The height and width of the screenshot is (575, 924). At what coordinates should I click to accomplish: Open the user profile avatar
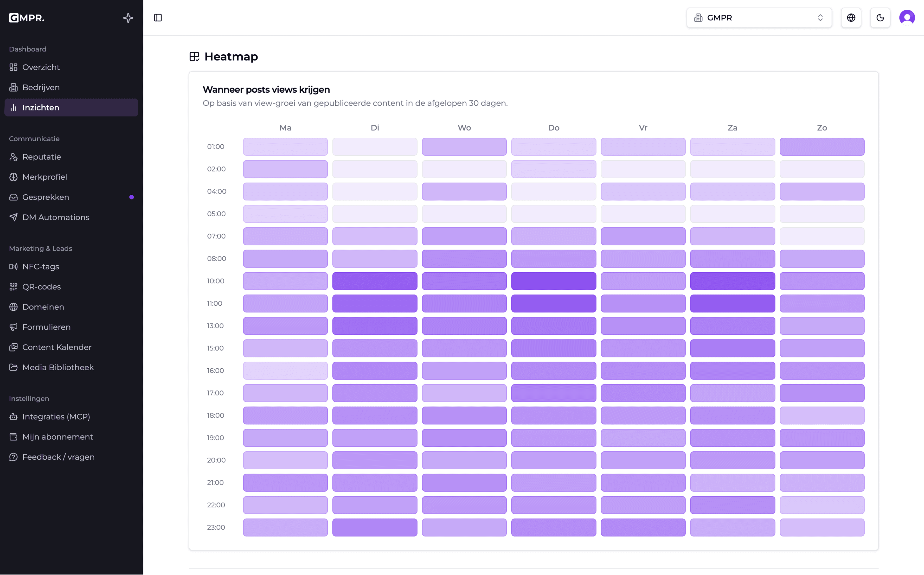[x=907, y=18]
